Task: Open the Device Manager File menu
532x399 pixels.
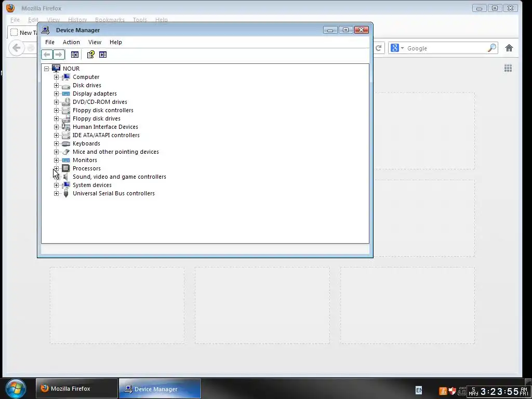Action: (x=50, y=42)
